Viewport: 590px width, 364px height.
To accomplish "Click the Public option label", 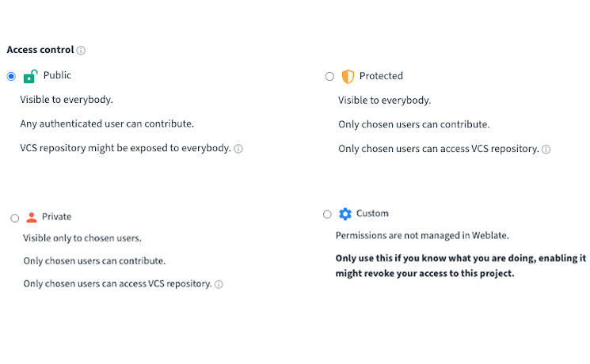I will point(57,76).
